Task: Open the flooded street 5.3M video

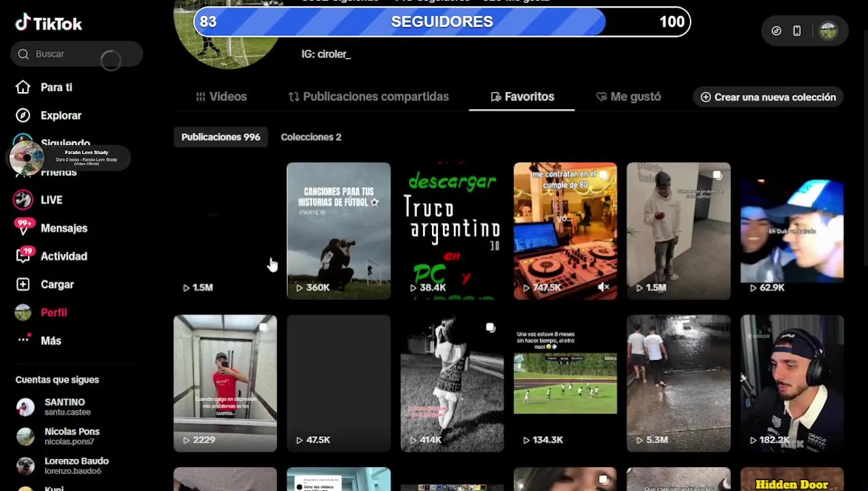Action: tap(678, 383)
